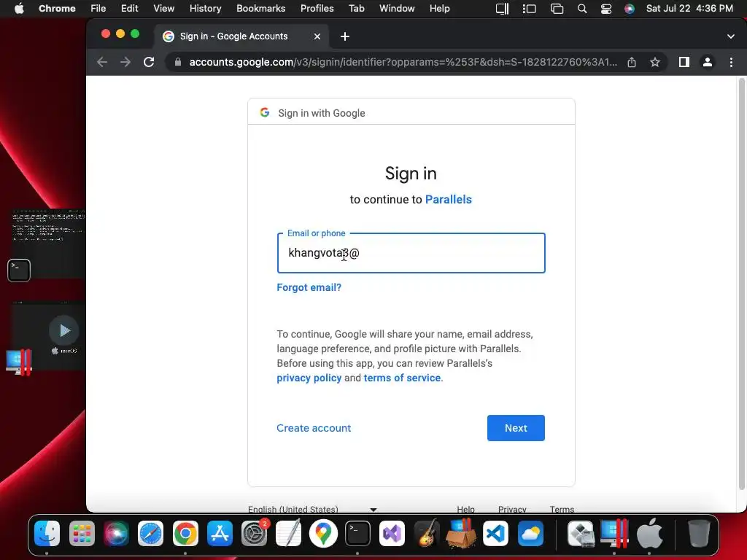747x560 pixels.
Task: Click the Next button
Action: pos(516,428)
